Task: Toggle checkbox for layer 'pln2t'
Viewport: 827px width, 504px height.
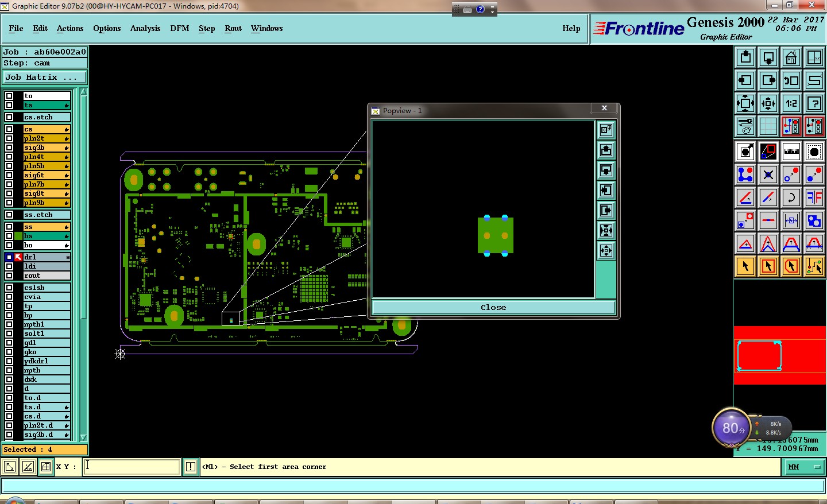Action: (x=9, y=138)
